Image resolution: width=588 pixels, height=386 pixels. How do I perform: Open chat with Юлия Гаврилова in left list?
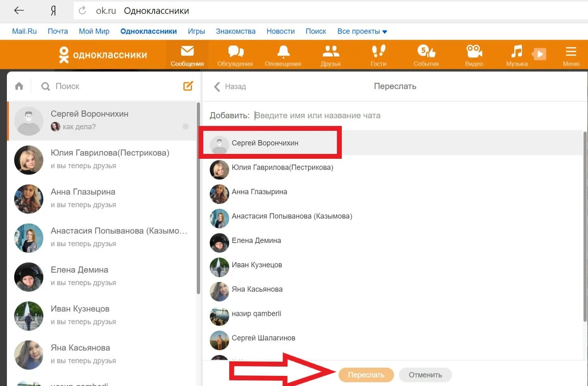(102, 160)
